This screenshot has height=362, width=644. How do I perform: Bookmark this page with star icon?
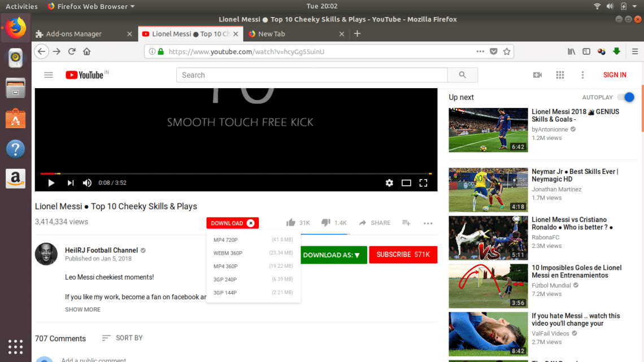point(507,52)
